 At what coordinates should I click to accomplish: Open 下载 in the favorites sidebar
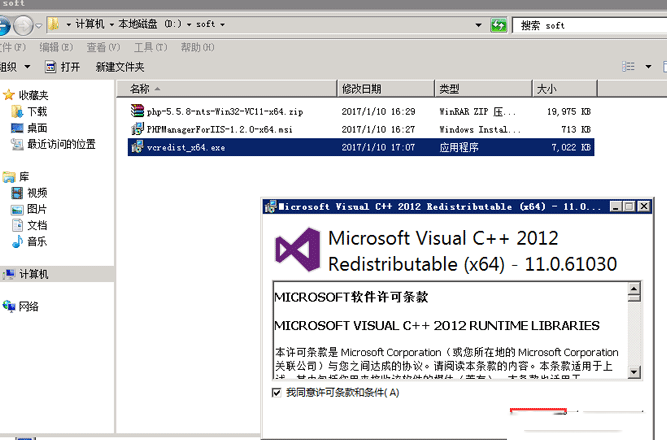(37, 111)
